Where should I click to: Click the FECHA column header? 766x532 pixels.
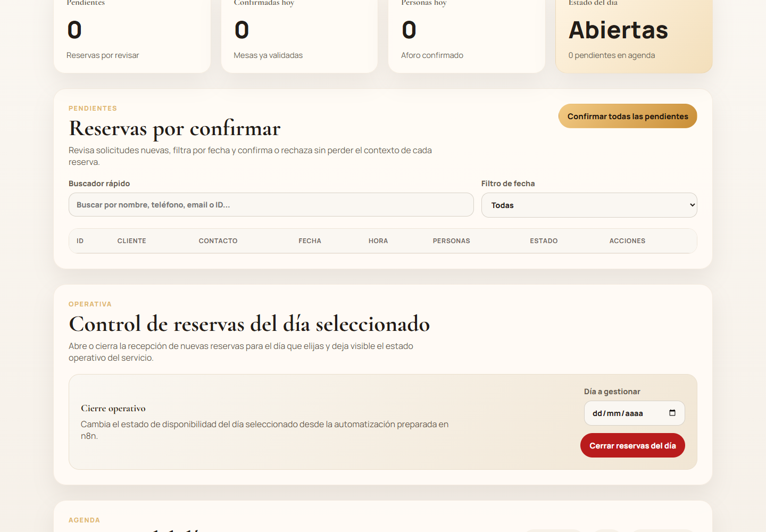point(310,241)
